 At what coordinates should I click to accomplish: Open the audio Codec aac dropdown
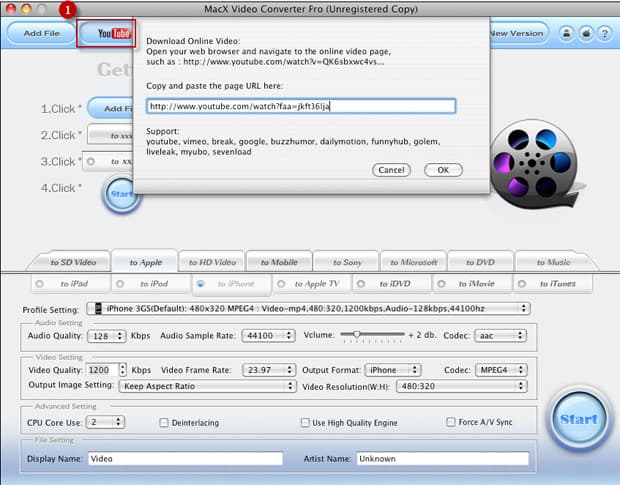coord(500,336)
